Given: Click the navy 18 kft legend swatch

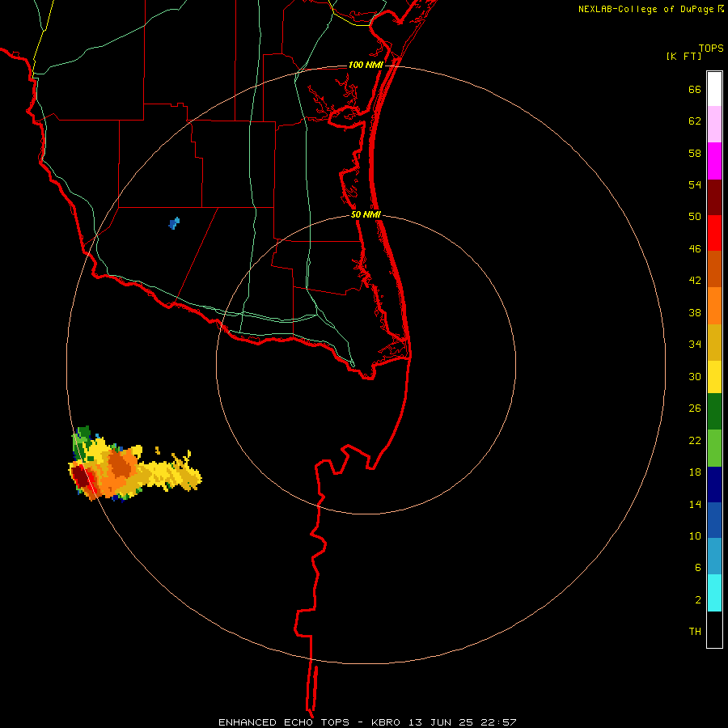Looking at the screenshot, I should (x=714, y=485).
